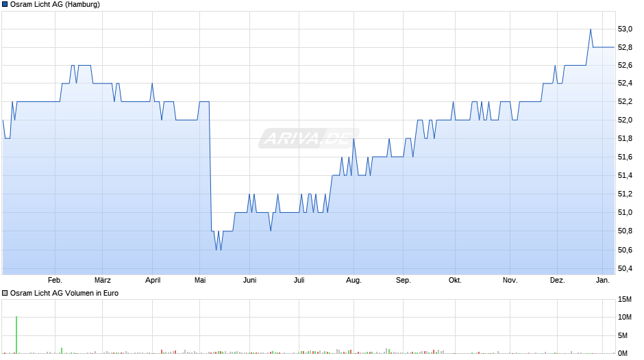Click the 15M volume axis value
Image resolution: width=644 pixels, height=360 pixels.
pos(625,300)
